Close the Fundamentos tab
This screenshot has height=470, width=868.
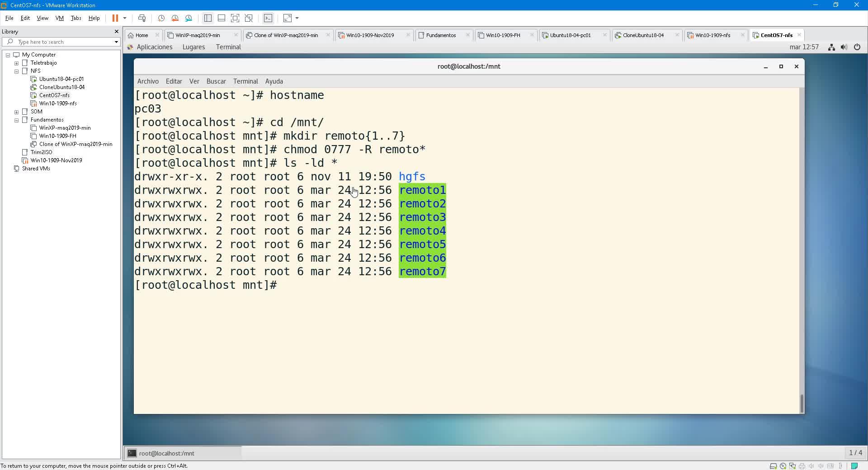click(x=468, y=35)
